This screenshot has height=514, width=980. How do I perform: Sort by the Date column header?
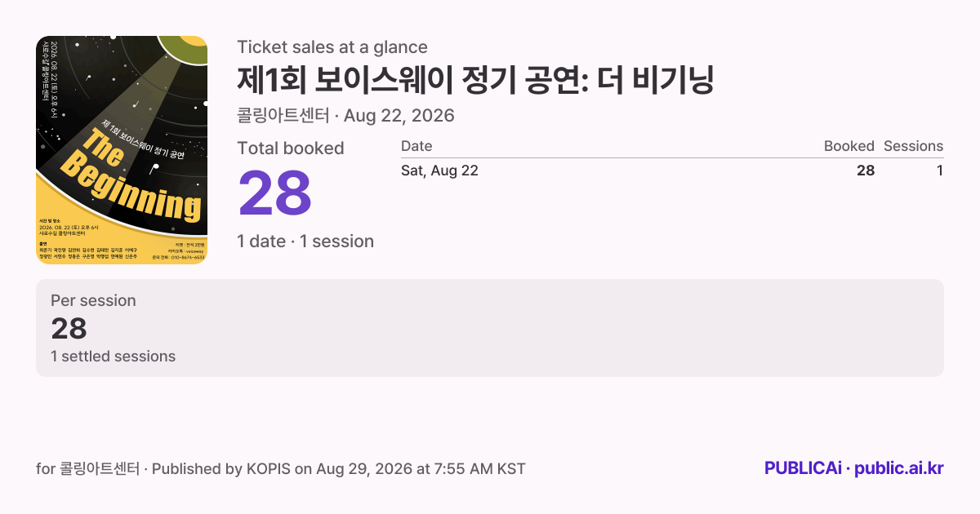[x=416, y=146]
